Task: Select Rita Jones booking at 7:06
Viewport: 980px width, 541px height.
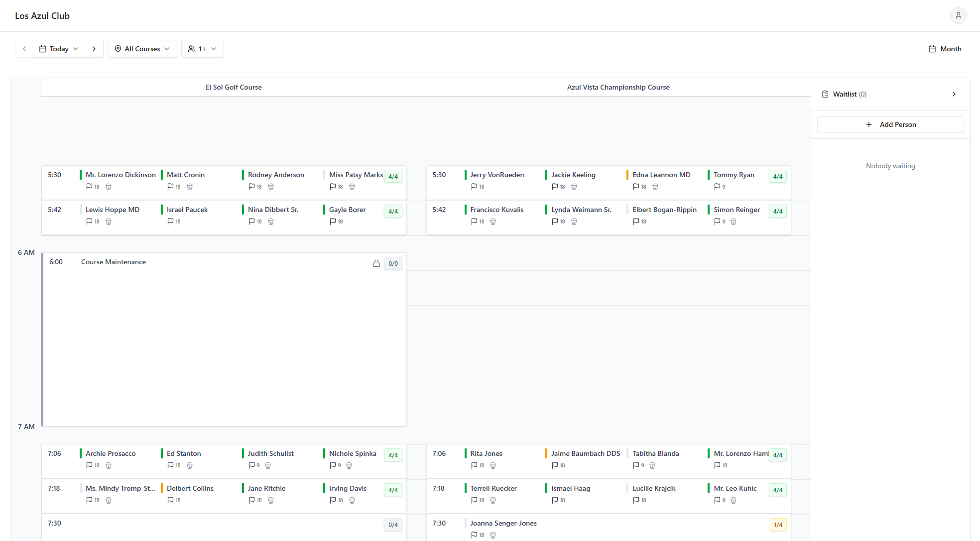Action: (486, 453)
